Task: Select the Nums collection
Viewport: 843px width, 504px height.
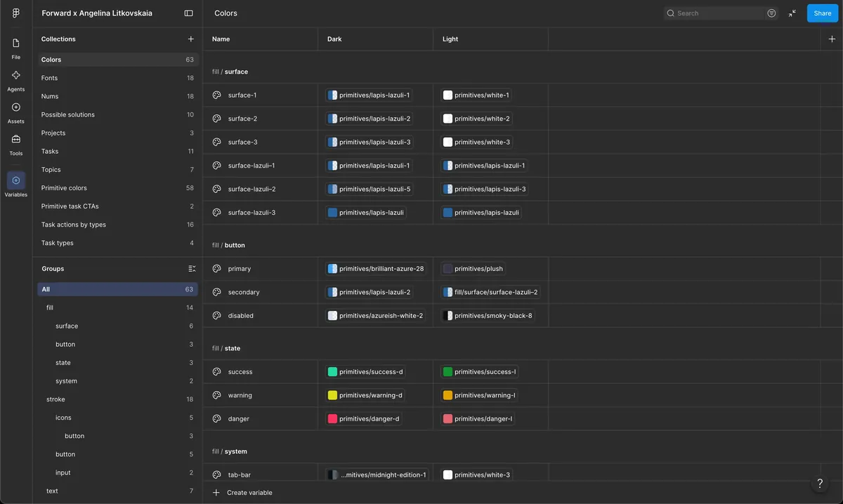Action: tap(118, 96)
